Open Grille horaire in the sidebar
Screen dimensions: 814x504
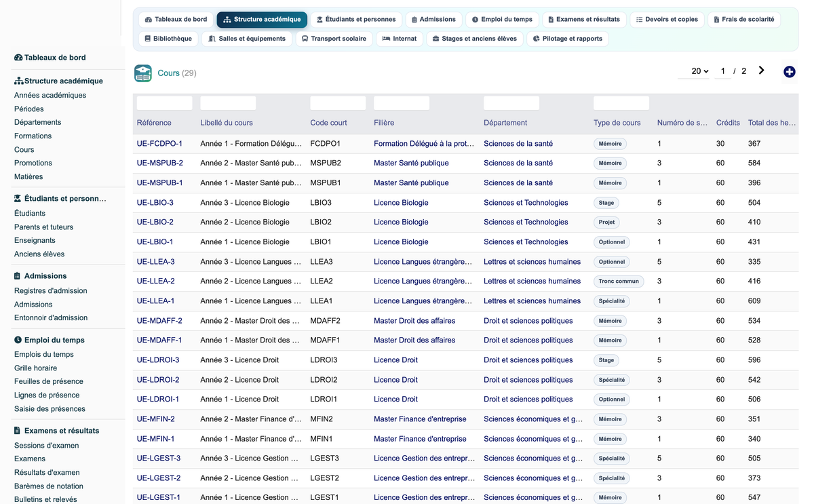click(x=35, y=368)
